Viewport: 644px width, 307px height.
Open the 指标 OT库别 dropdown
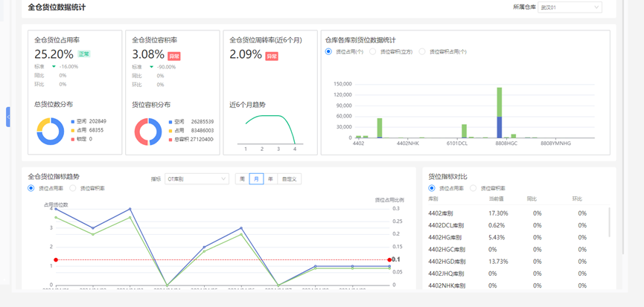pos(197,179)
